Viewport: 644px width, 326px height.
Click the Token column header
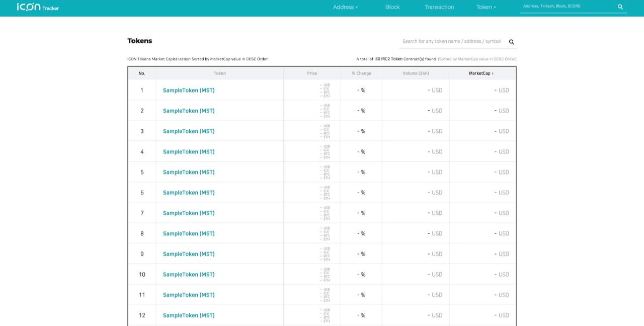pyautogui.click(x=220, y=73)
